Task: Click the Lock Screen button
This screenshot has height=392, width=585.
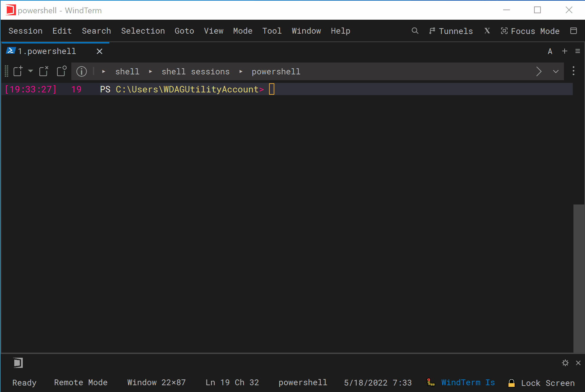Action: pyautogui.click(x=548, y=383)
